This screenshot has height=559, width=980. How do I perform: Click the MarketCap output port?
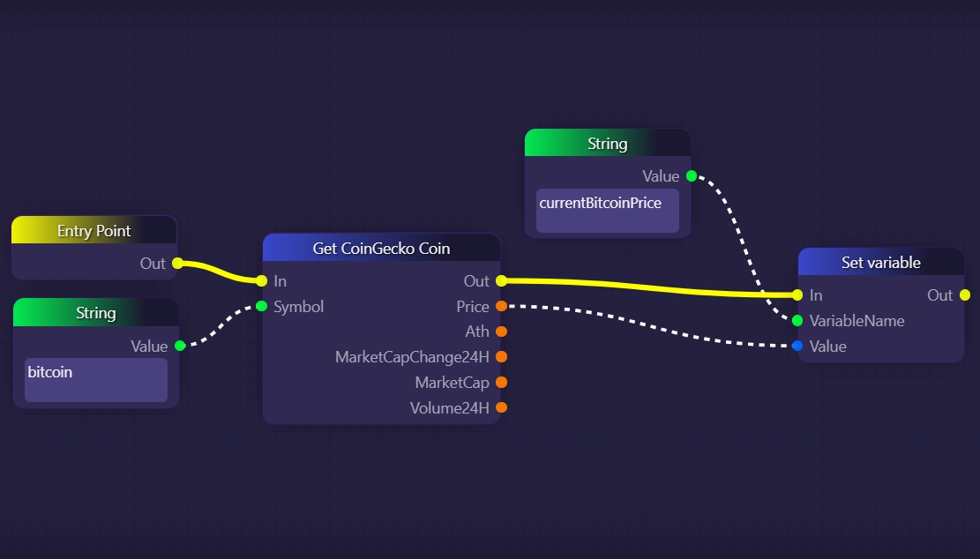coord(501,383)
